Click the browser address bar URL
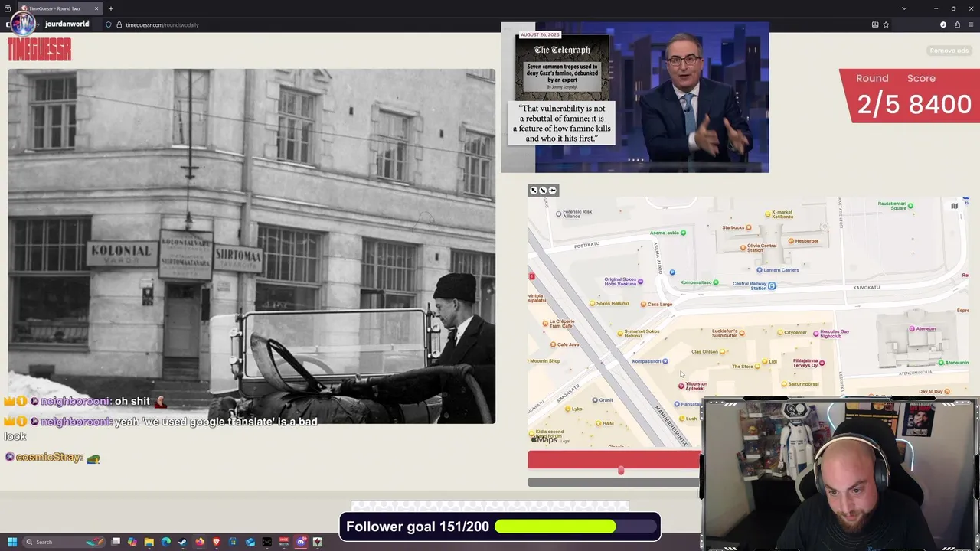 (162, 24)
